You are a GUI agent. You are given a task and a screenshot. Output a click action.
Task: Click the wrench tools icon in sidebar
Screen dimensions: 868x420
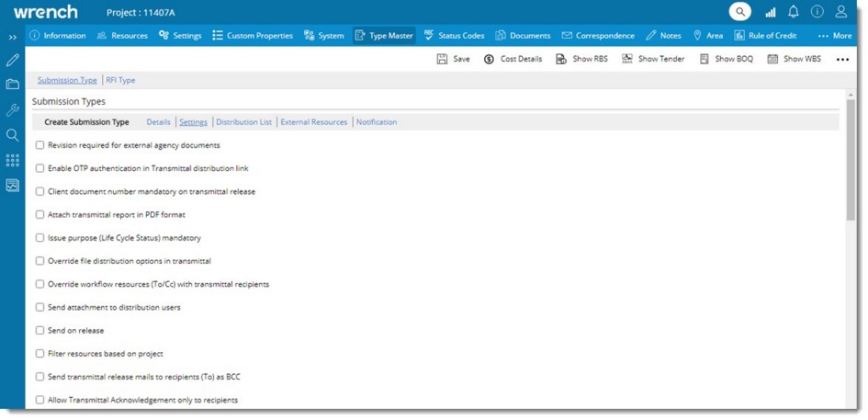coord(13,109)
